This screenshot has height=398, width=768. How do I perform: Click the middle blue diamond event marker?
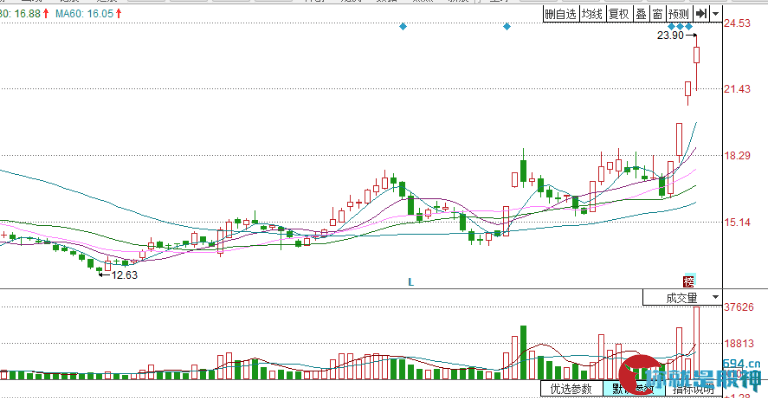tap(507, 26)
